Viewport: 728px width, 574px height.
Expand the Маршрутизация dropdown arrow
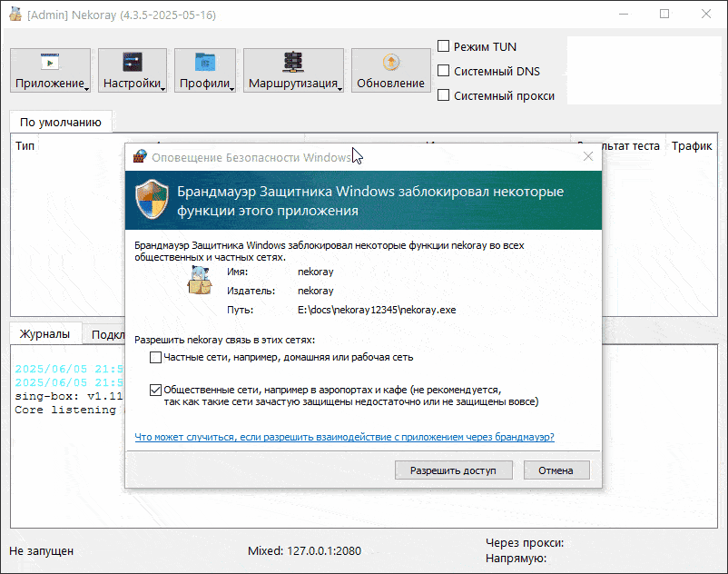tap(339, 88)
